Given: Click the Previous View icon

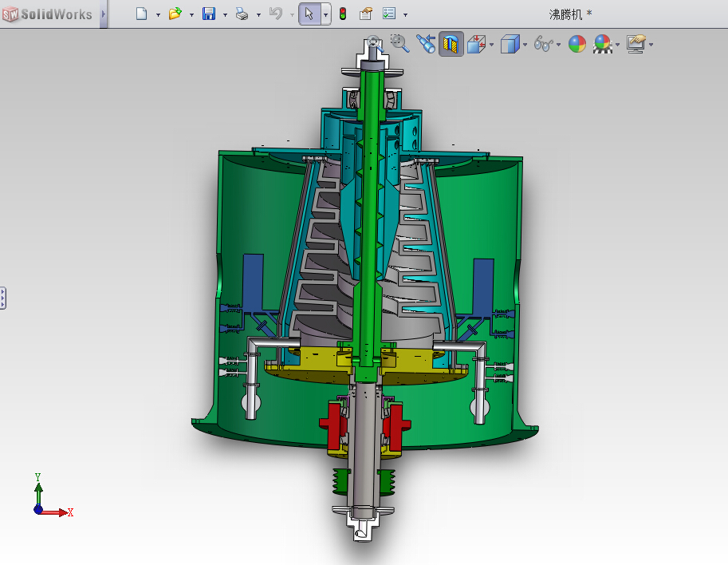Looking at the screenshot, I should tap(426, 44).
